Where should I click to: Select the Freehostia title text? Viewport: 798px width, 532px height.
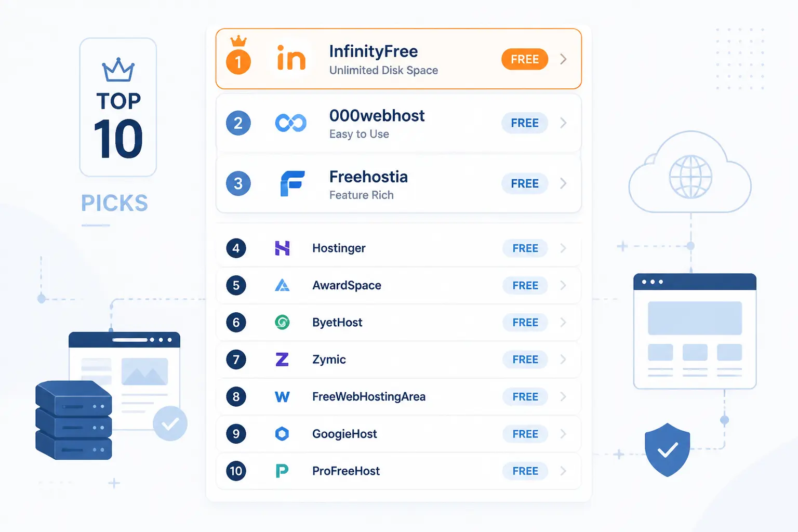pyautogui.click(x=368, y=177)
